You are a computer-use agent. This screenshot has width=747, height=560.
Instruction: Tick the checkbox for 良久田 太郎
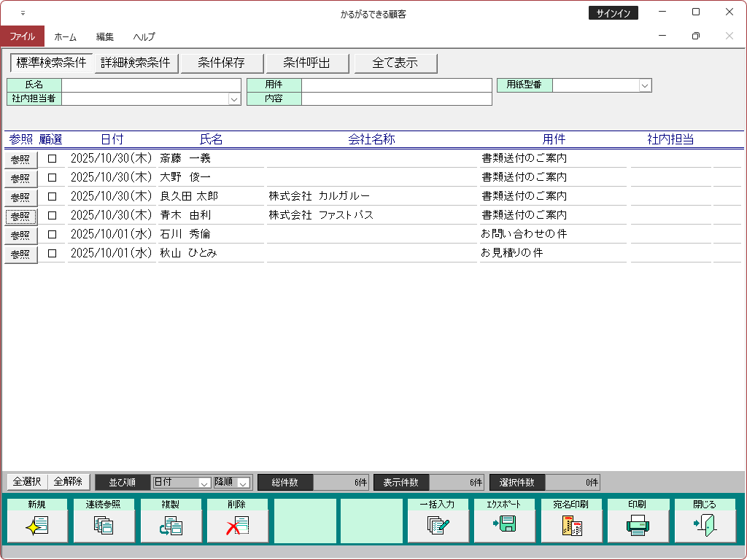click(52, 196)
